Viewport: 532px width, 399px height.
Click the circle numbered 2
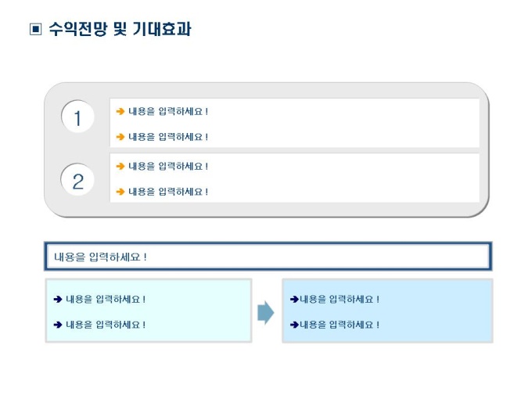(x=77, y=182)
